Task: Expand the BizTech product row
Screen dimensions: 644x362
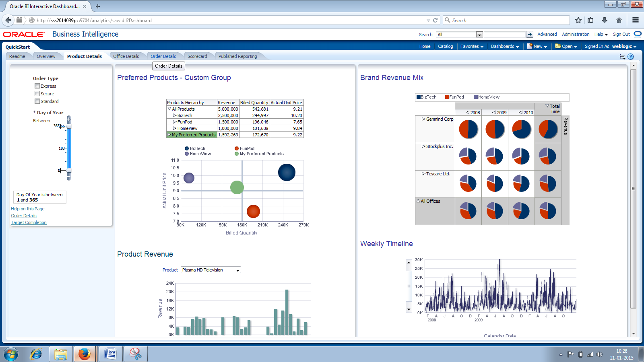Action: [175, 115]
